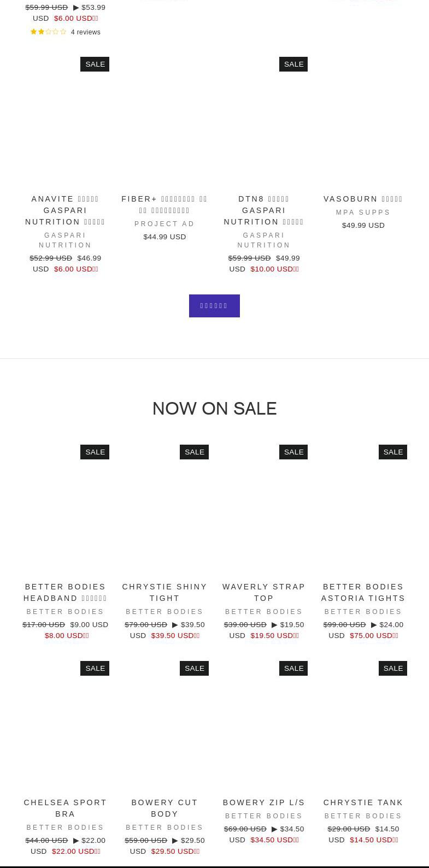Click the Now On Sale heading
The width and height of the screenshot is (429, 868).
214,409
